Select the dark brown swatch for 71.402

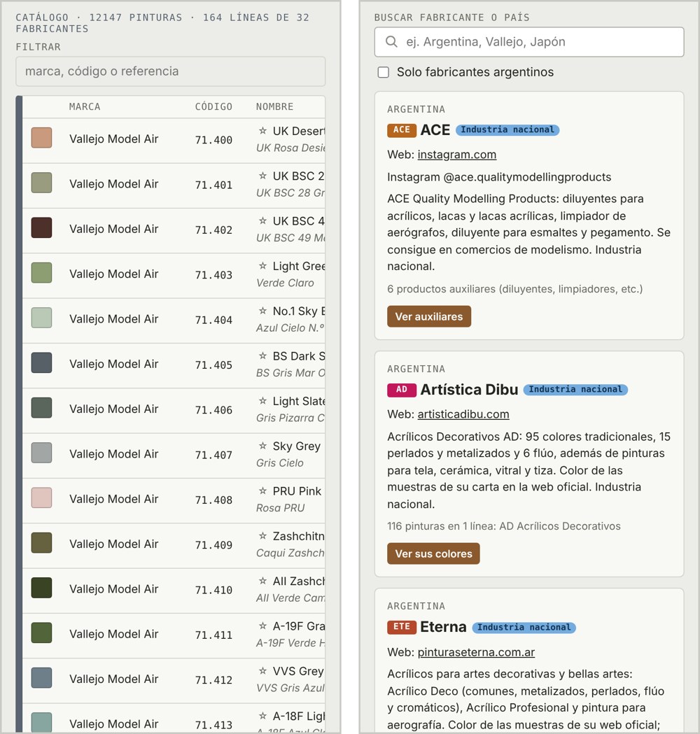[42, 228]
